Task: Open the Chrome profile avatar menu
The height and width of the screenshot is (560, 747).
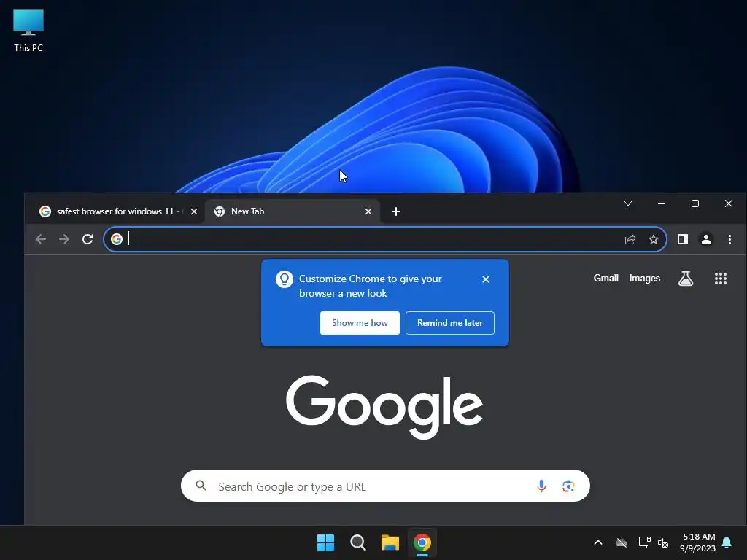Action: tap(706, 239)
